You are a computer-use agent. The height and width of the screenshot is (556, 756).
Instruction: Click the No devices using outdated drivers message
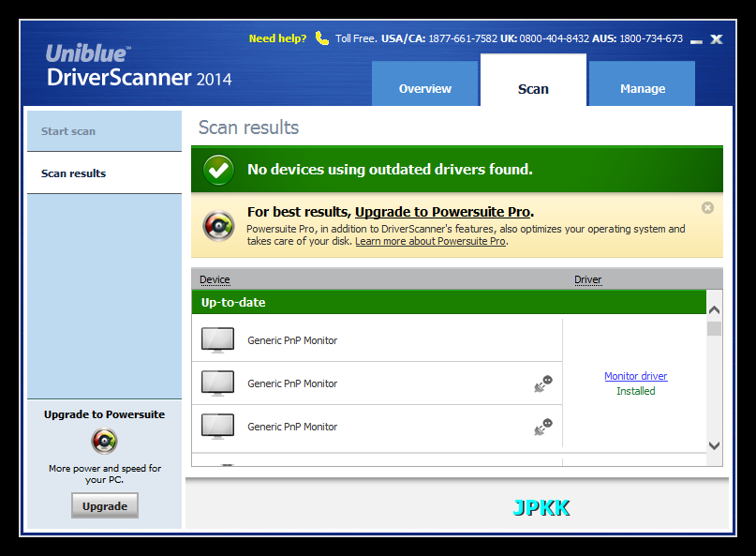tap(390, 170)
